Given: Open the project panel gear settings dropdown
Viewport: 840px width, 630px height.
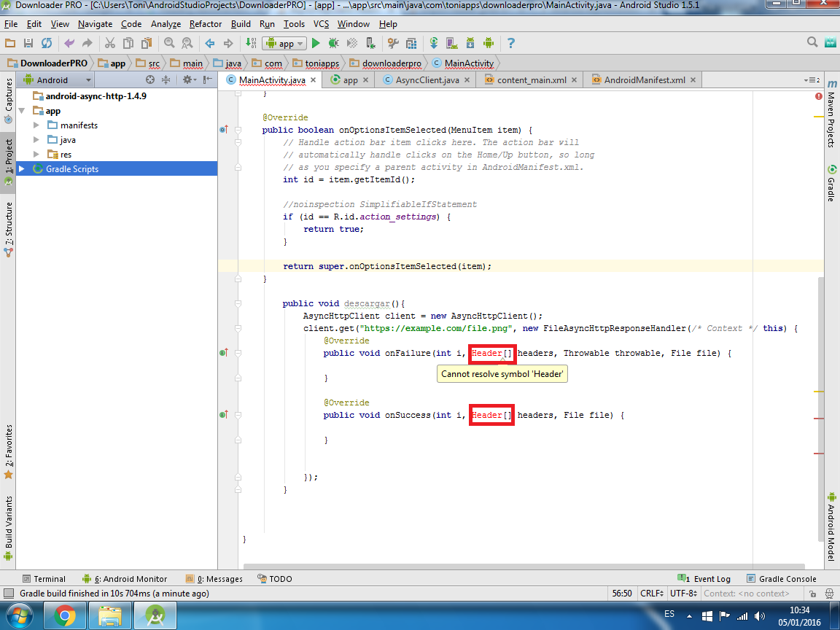Looking at the screenshot, I should [x=190, y=79].
